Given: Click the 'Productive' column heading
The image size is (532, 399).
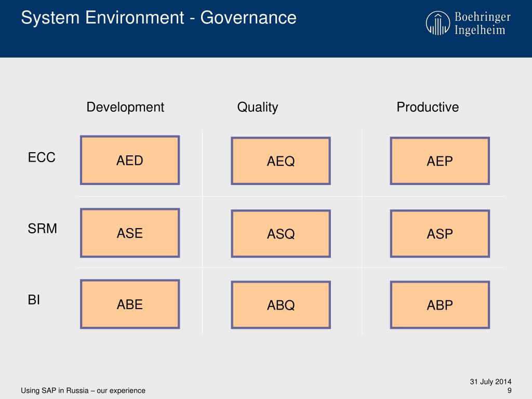Looking at the screenshot, I should click(428, 107).
